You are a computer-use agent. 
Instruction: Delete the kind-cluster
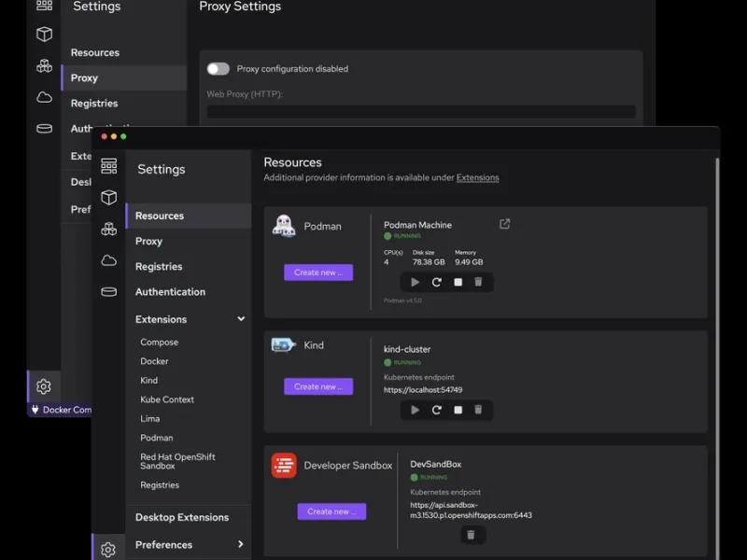tap(478, 410)
